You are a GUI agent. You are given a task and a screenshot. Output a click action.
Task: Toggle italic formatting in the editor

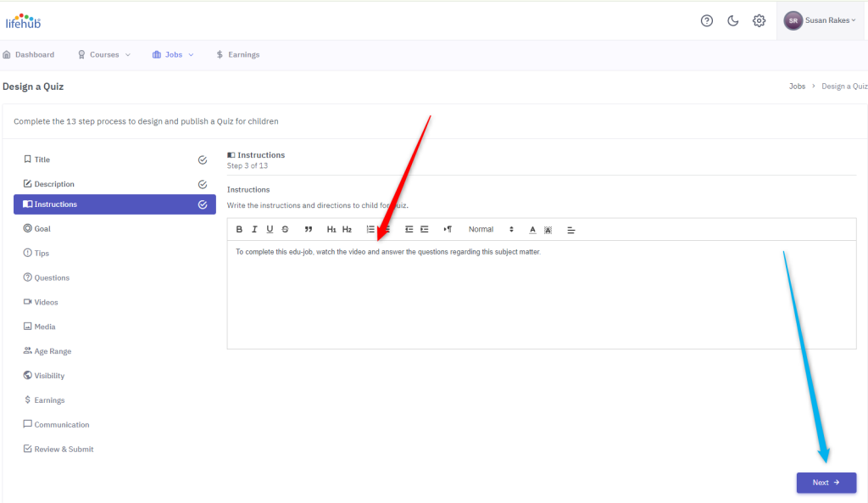254,229
